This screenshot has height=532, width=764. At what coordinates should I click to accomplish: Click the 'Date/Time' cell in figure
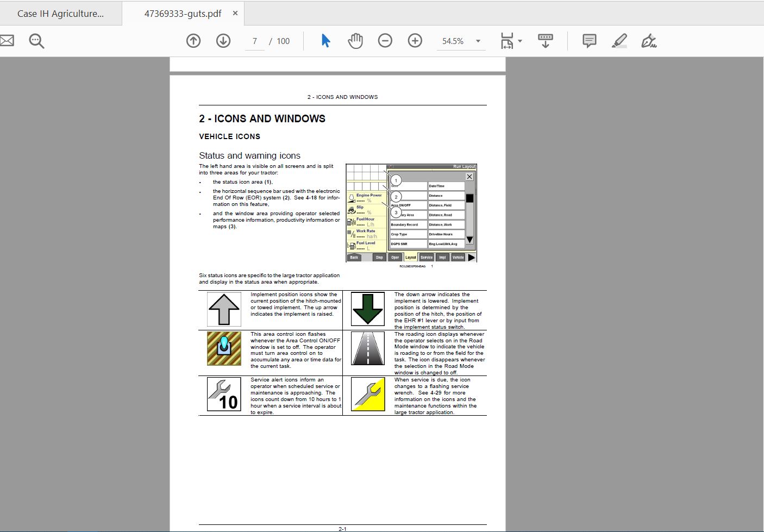click(446, 186)
